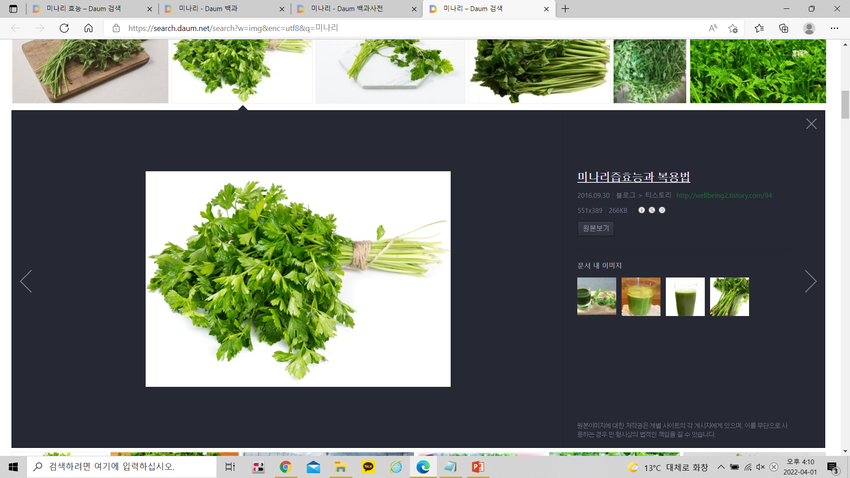
Task: Show the previous image with left arrow
Action: point(26,281)
